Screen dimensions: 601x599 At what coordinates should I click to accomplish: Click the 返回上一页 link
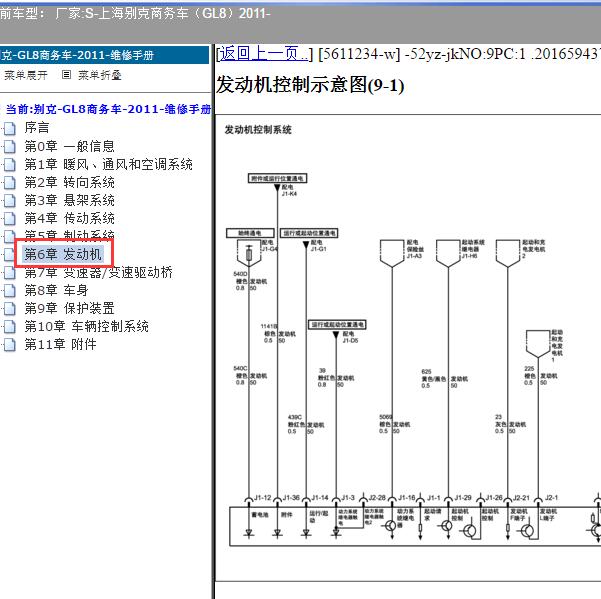point(264,54)
